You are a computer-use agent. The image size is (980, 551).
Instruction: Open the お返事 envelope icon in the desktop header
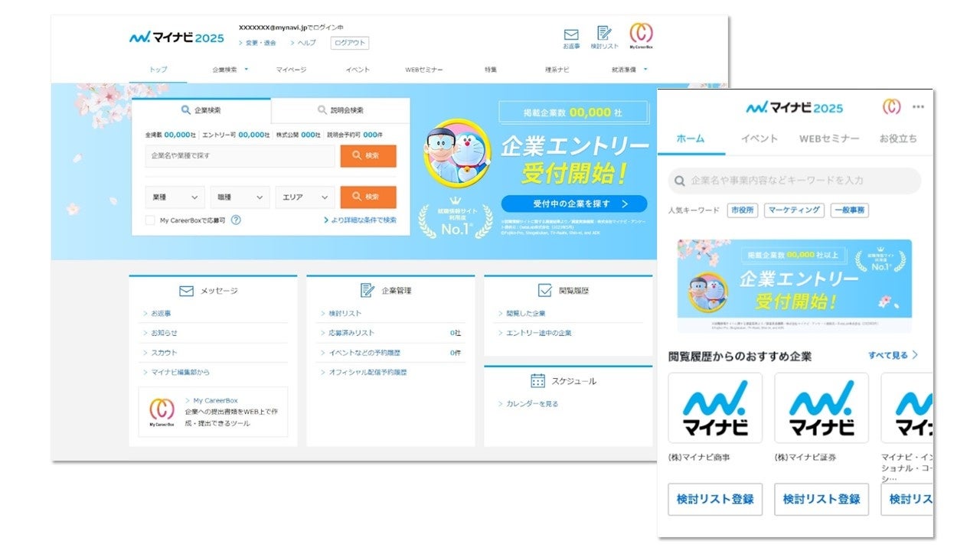point(571,38)
